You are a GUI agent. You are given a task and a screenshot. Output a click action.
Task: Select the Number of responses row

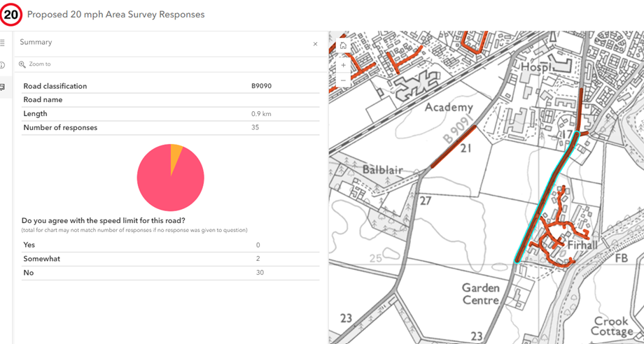(170, 127)
